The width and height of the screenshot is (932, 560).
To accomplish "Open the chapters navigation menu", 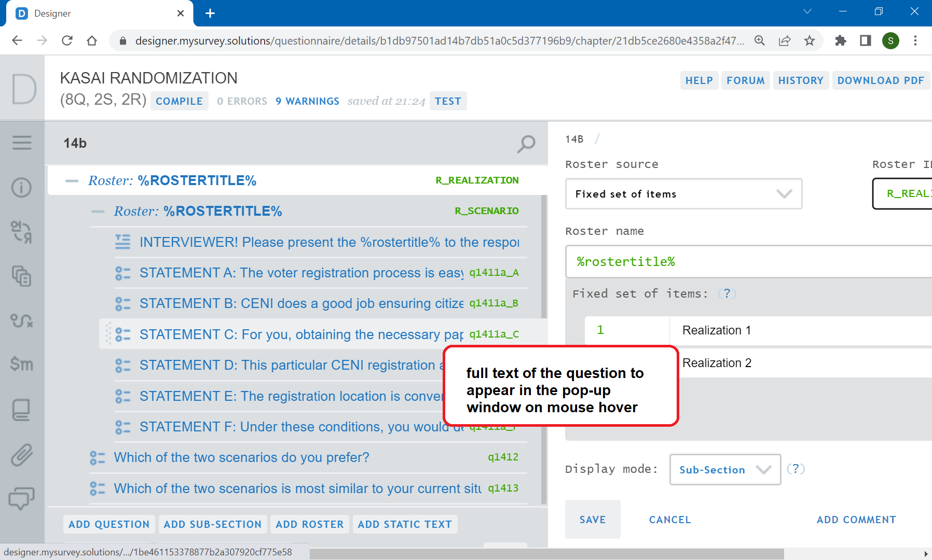I will 22,143.
